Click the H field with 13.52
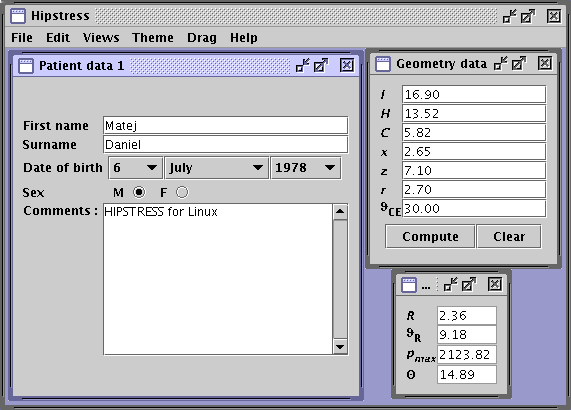 (x=474, y=114)
